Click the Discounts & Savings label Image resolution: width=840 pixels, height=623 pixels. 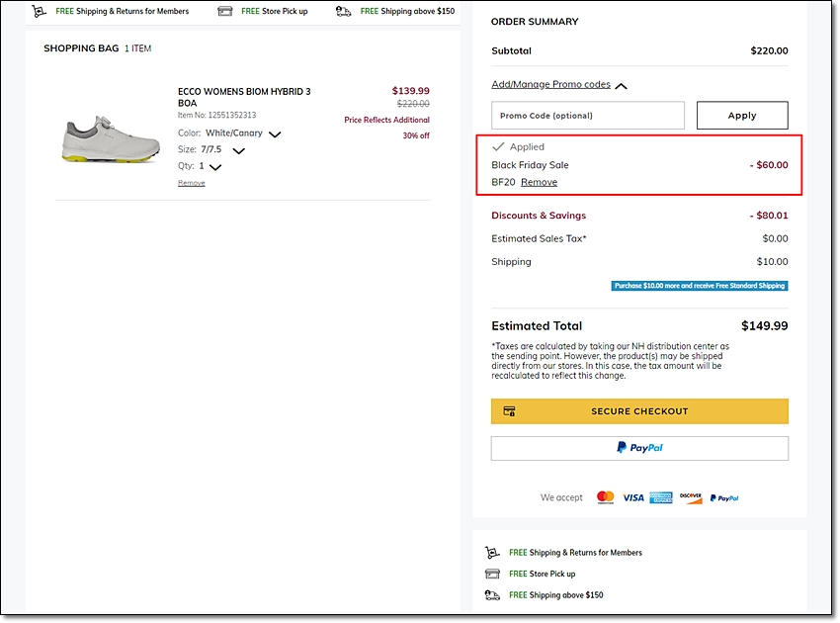coord(539,216)
